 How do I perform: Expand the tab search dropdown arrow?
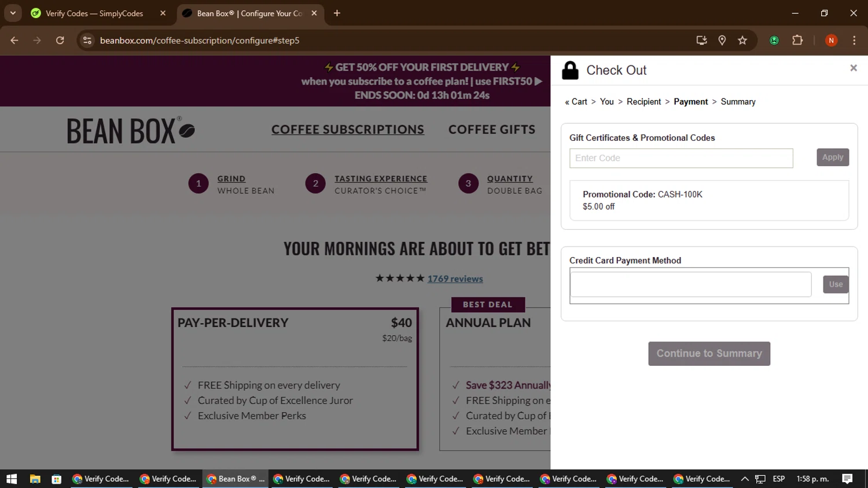tap(13, 13)
